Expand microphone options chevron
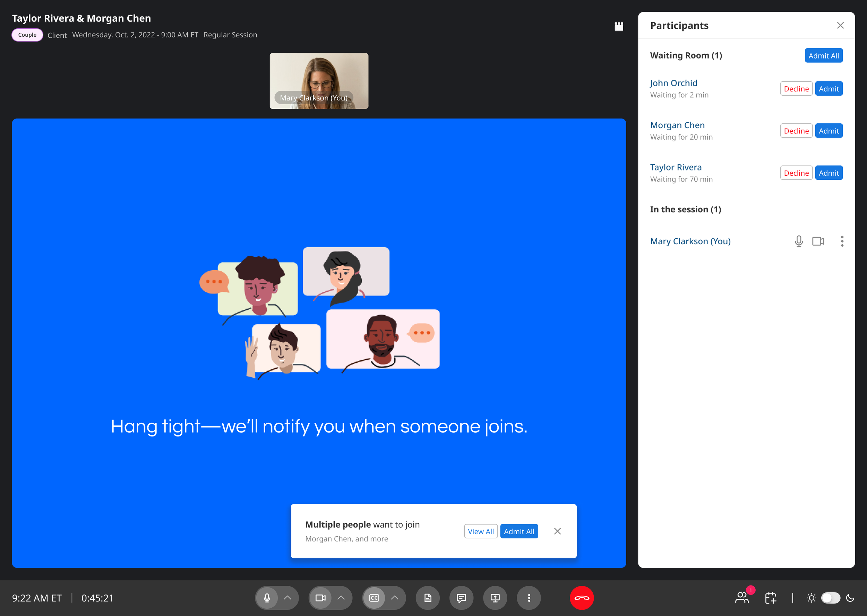 (x=288, y=598)
